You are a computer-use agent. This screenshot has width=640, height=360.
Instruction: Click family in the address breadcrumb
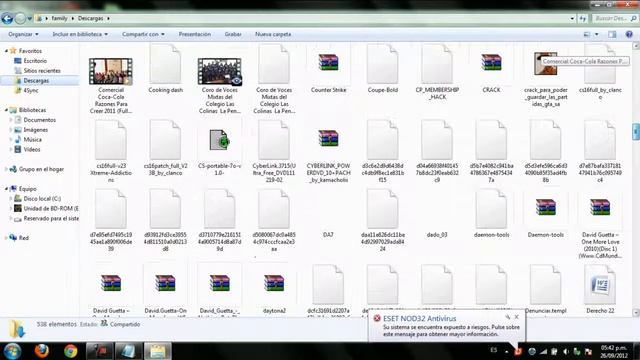[60, 18]
